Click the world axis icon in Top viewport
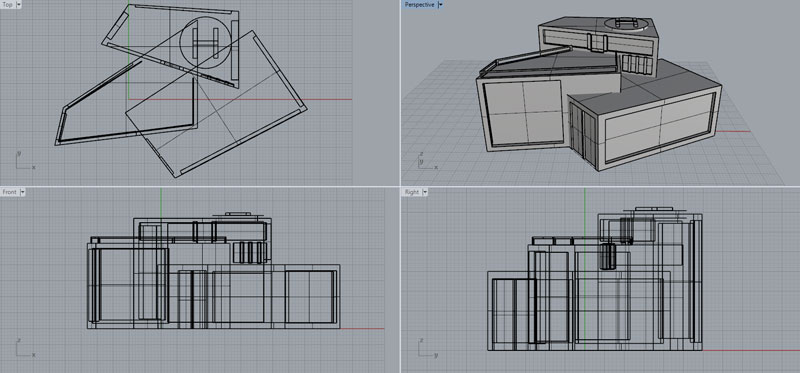This screenshot has width=800, height=373. 24,160
